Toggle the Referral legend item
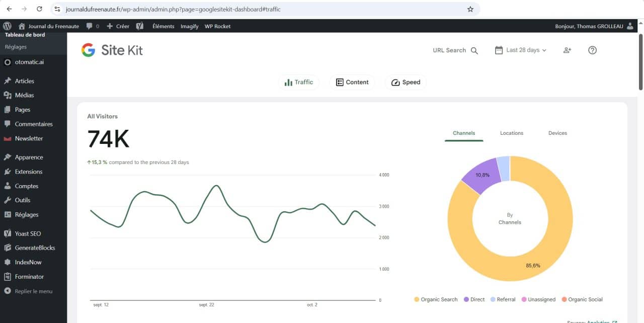This screenshot has width=644, height=323. (x=502, y=299)
